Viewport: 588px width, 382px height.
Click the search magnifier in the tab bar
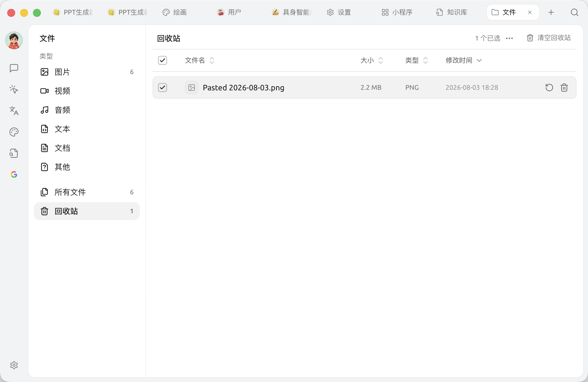(x=575, y=12)
